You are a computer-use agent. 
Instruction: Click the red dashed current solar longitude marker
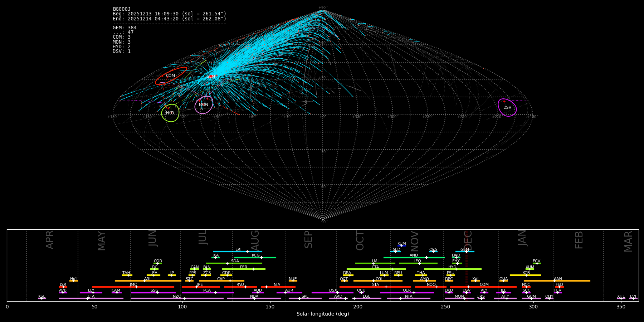466,265
